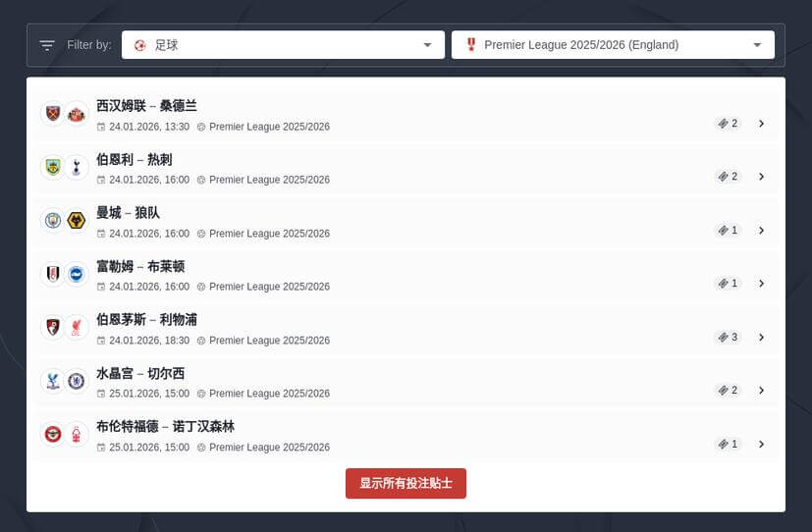Click date 25.01.2026, 15:00 under 布伦特福德 – 诺丁汉森林
The height and width of the screenshot is (532, 812).
149,448
